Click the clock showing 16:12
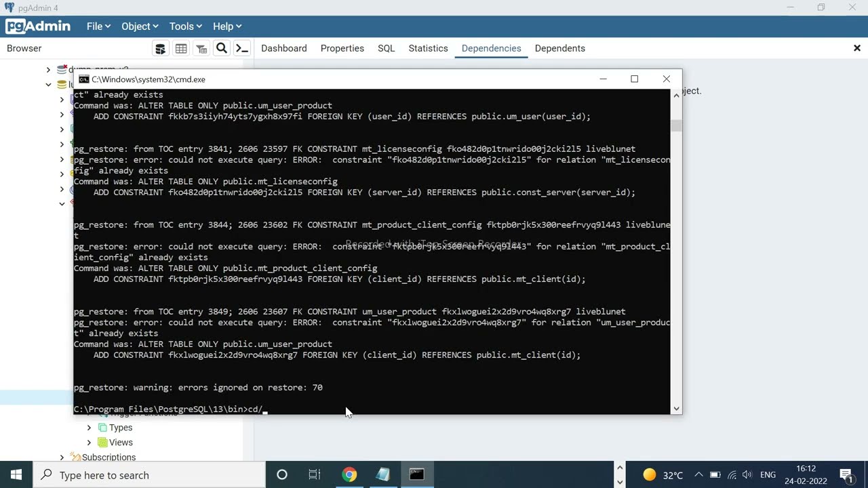868x488 pixels. point(806,468)
